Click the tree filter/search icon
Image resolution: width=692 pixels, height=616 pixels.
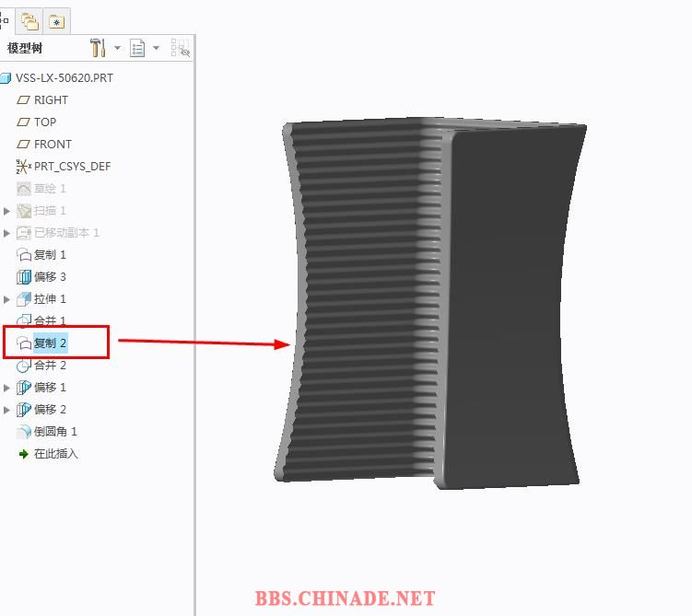point(180,48)
